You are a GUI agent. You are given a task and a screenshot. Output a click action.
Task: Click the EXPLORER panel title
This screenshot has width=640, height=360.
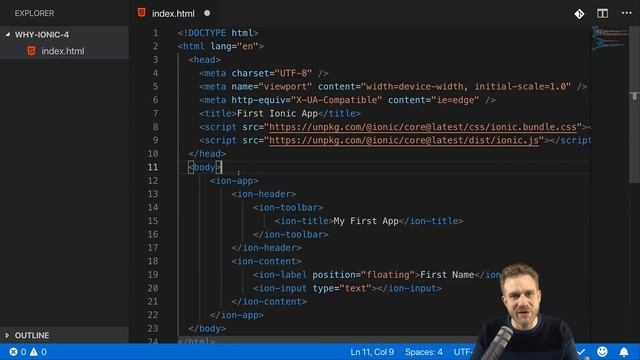(34, 13)
